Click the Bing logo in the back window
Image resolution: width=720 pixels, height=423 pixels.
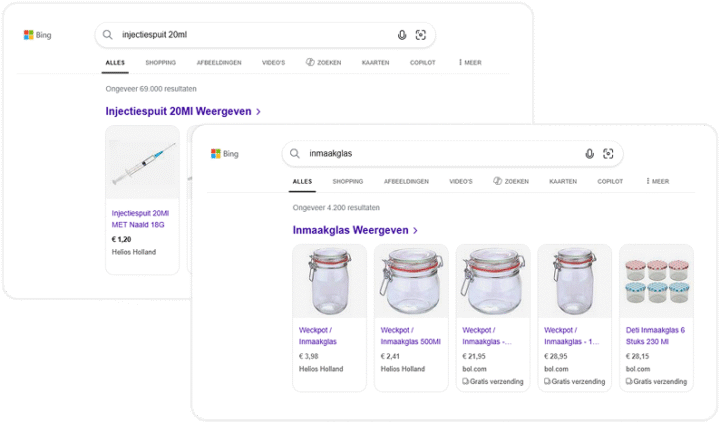click(x=38, y=35)
